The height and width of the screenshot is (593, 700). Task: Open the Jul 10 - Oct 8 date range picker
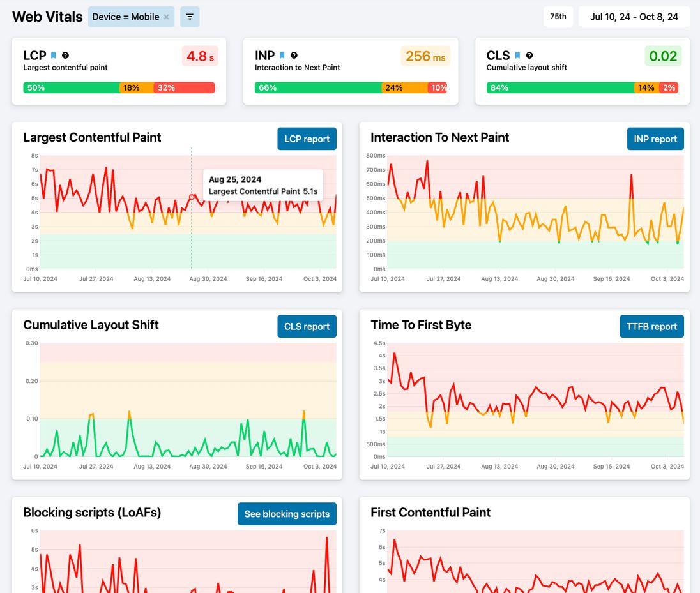(634, 17)
